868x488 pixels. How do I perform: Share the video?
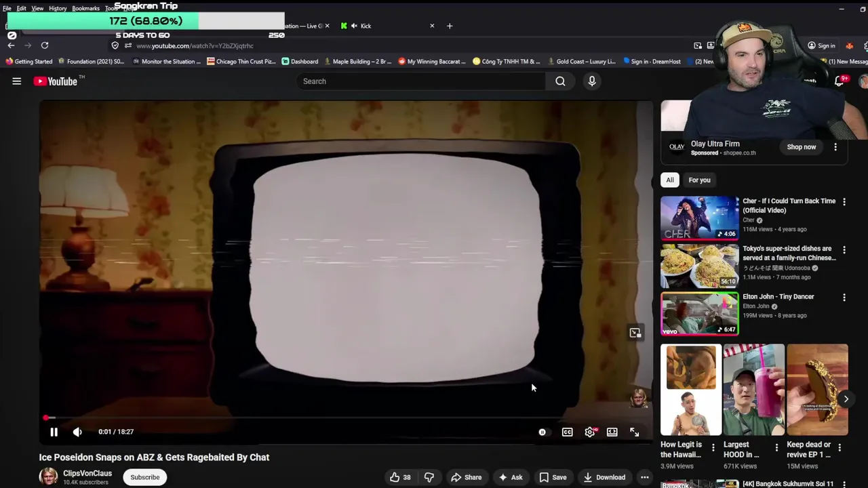pos(466,477)
